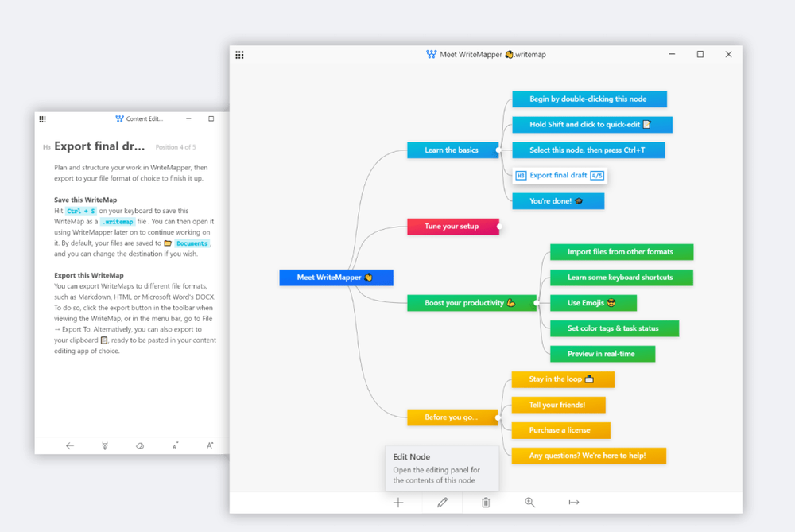Image resolution: width=795 pixels, height=532 pixels.
Task: Select the Tell your friends! node
Action: tap(558, 405)
